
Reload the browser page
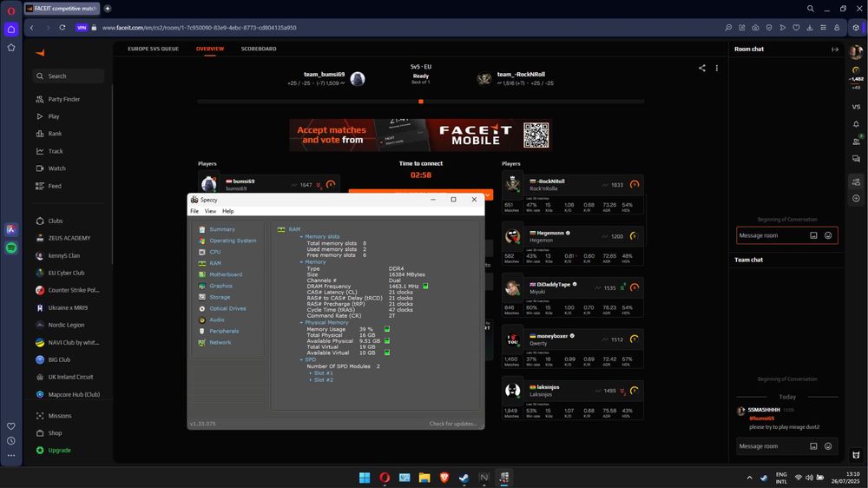[x=62, y=28]
